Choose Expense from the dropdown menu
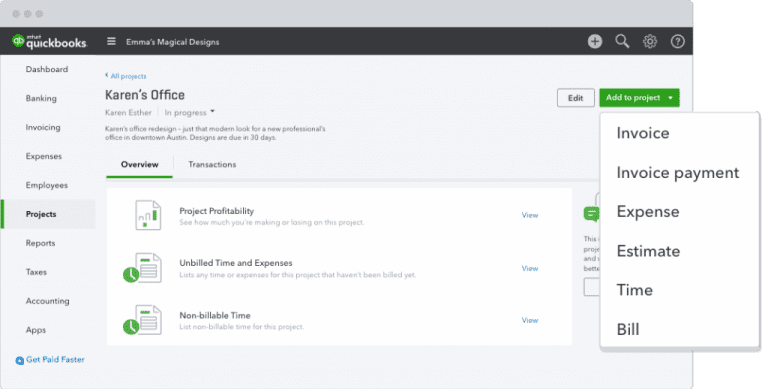 click(648, 212)
